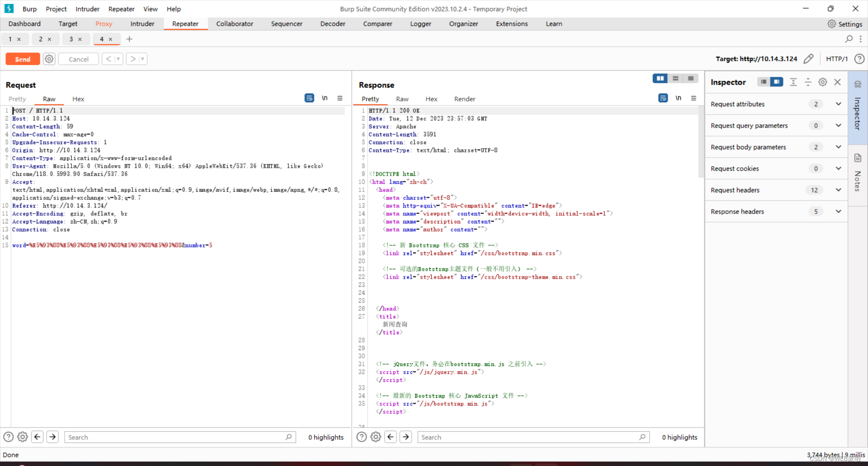Open request search settings gear
This screenshot has height=466, width=868.
point(23,437)
